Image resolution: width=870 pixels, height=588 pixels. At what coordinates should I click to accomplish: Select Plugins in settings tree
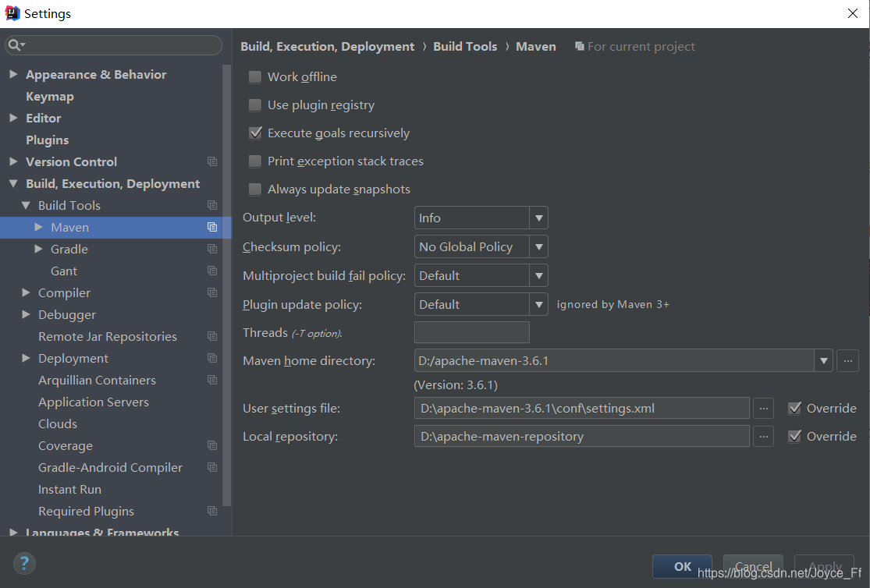47,140
